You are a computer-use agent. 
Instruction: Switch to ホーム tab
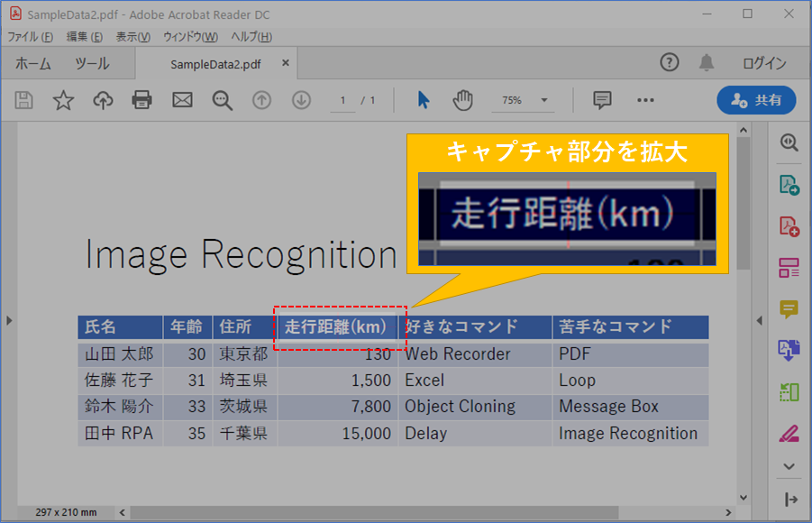point(33,63)
